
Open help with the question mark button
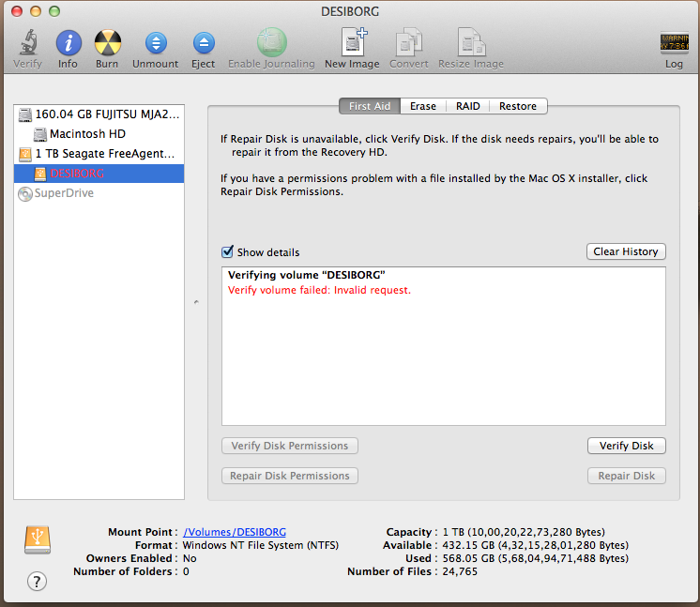coord(37,581)
